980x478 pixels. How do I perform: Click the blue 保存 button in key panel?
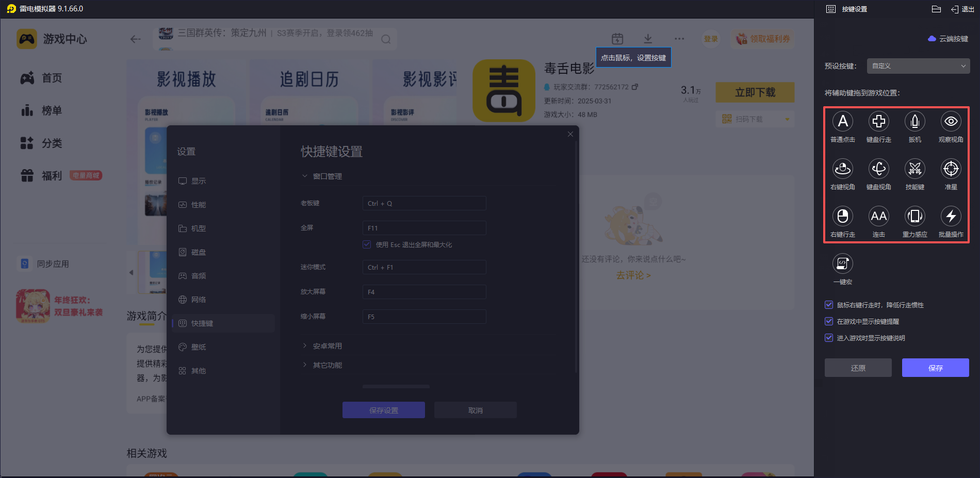coord(935,368)
